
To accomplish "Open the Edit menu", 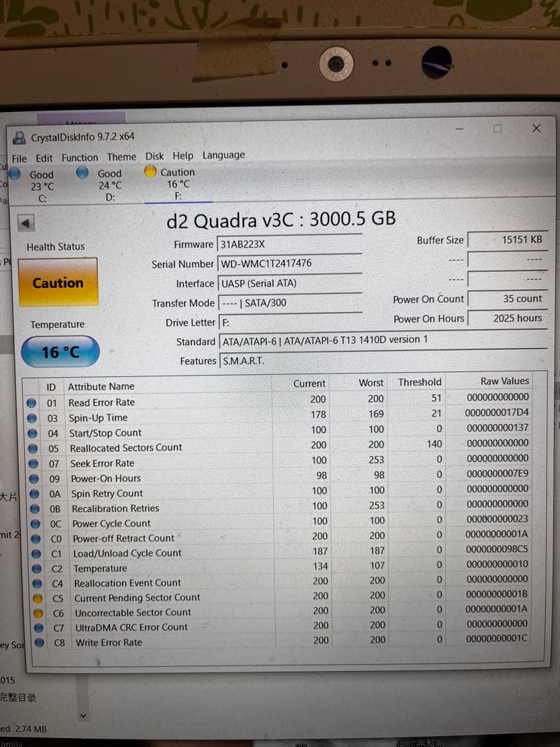I will pos(44,158).
